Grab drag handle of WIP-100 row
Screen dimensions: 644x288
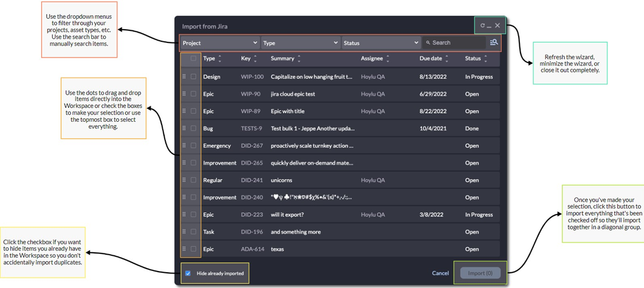click(x=184, y=76)
